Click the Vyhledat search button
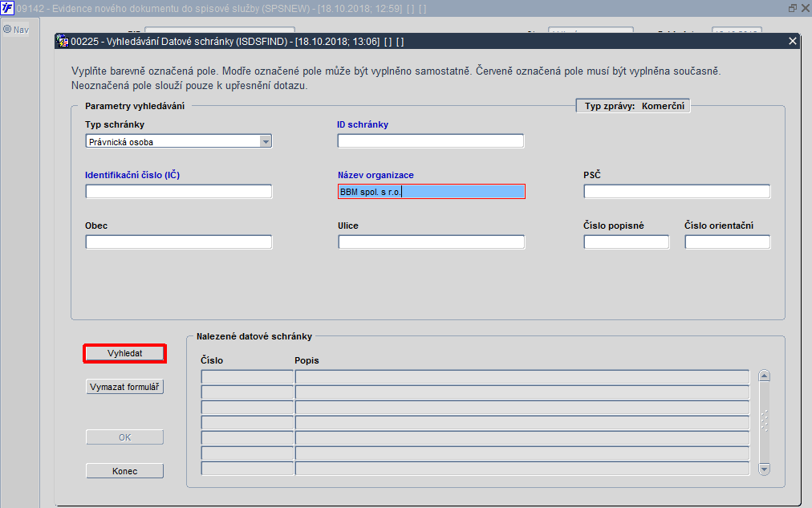 (x=124, y=353)
